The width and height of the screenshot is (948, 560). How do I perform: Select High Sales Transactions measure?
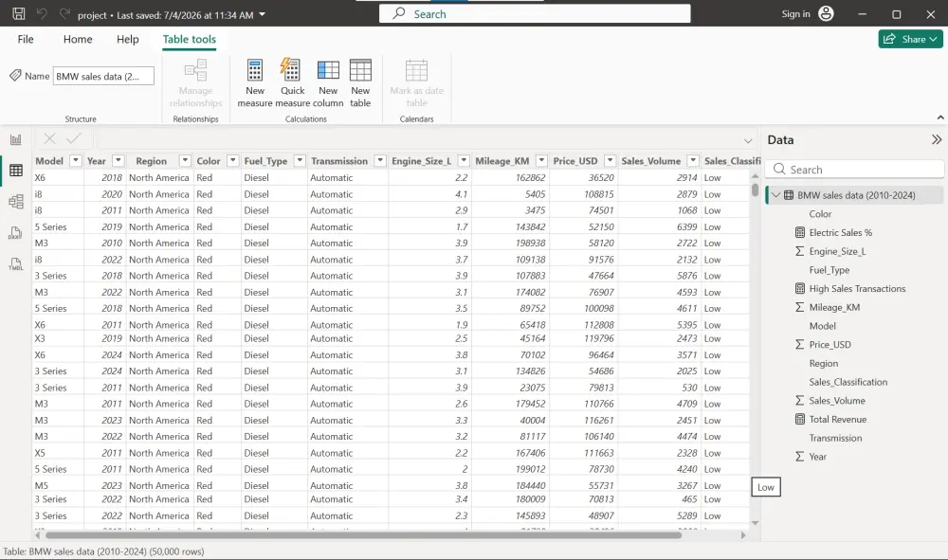857,289
